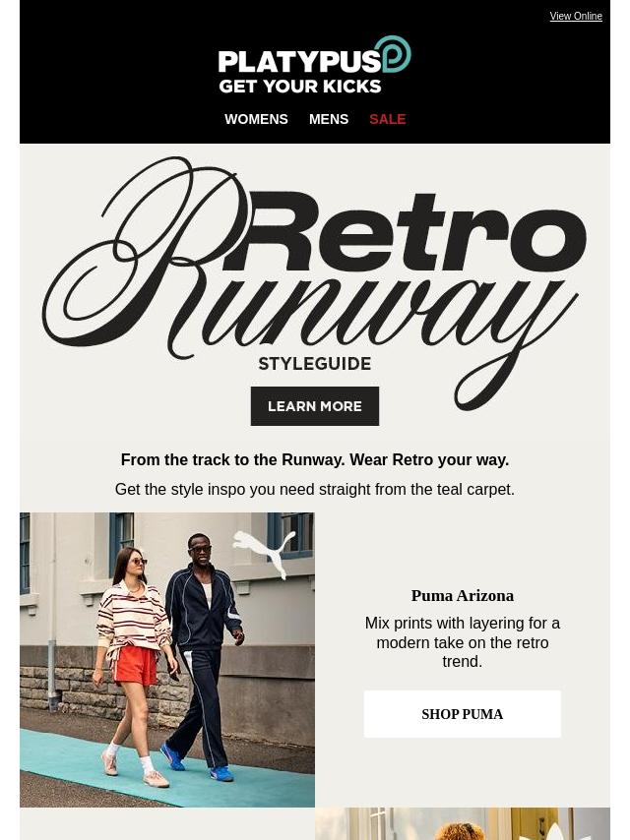Click the Platypus wordmark logo
Viewport: 630px width, 840px height.
[299, 62]
